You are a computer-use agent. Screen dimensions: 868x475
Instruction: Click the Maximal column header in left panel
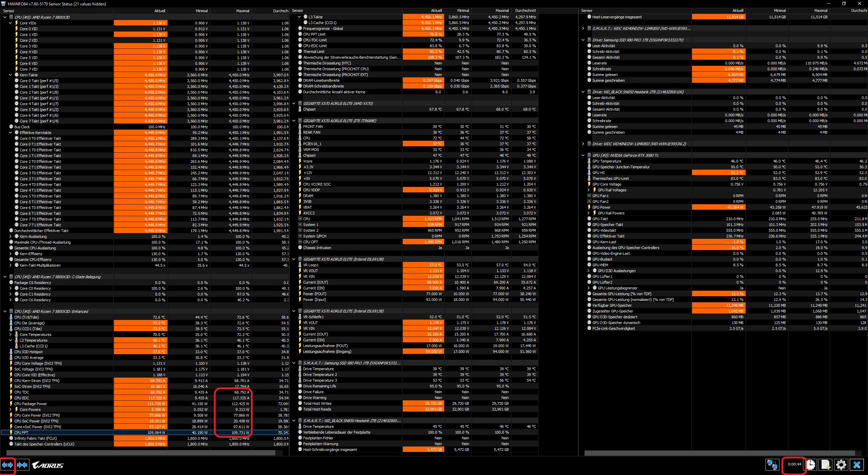pyautogui.click(x=242, y=11)
